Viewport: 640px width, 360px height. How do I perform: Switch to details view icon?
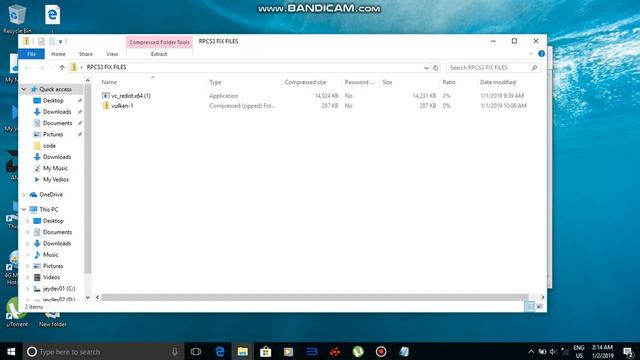coord(529,306)
